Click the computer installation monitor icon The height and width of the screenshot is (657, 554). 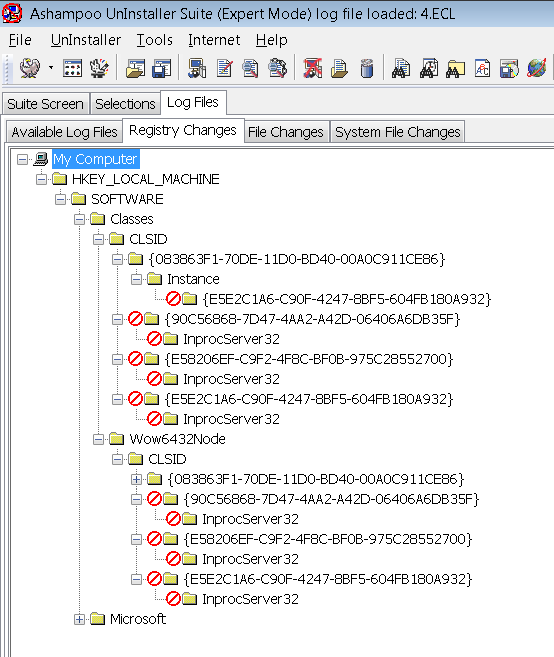point(197,68)
